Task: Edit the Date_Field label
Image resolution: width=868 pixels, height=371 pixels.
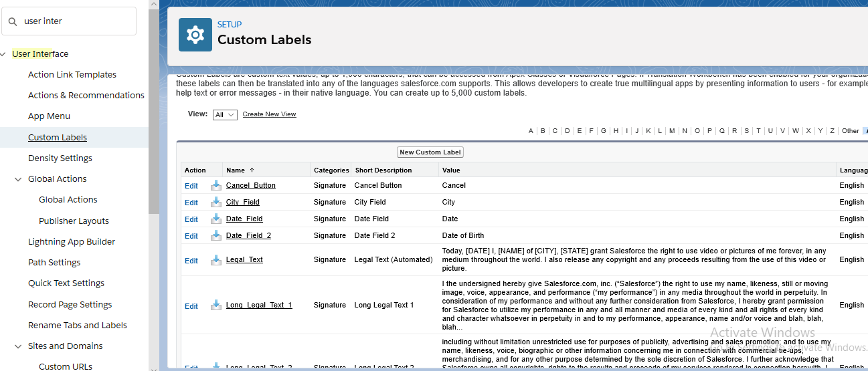Action: click(191, 219)
